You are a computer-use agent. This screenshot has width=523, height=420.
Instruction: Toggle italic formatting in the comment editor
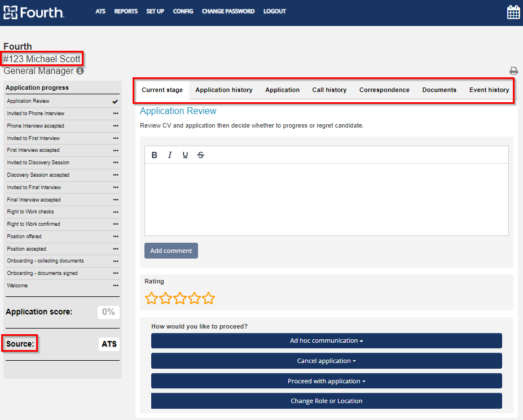169,155
